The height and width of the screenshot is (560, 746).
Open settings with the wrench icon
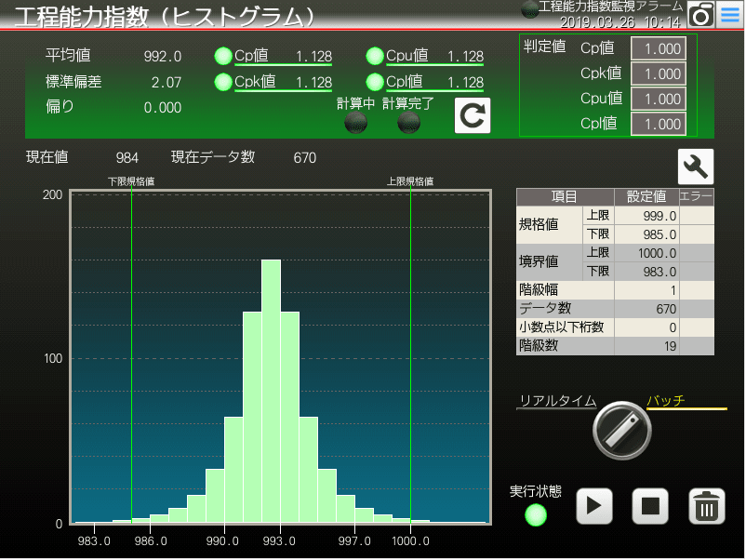[696, 167]
